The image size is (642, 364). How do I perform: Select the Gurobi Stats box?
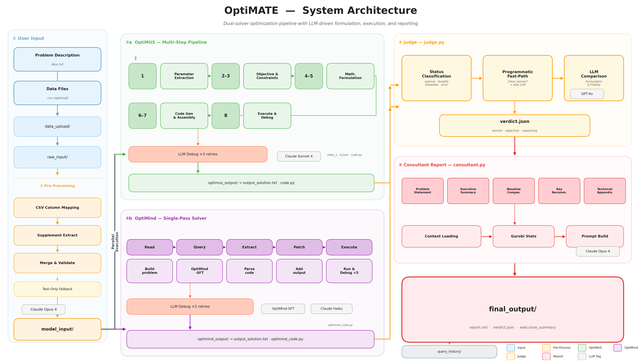[524, 237]
